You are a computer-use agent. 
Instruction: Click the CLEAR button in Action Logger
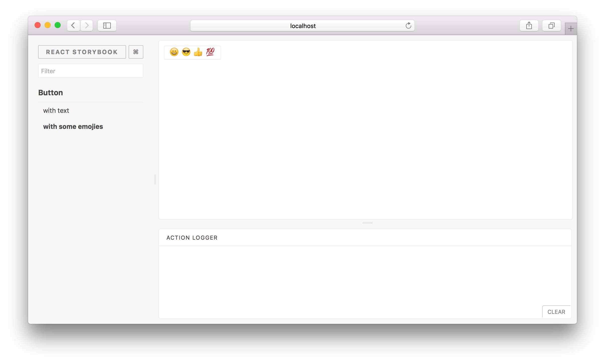(x=556, y=312)
